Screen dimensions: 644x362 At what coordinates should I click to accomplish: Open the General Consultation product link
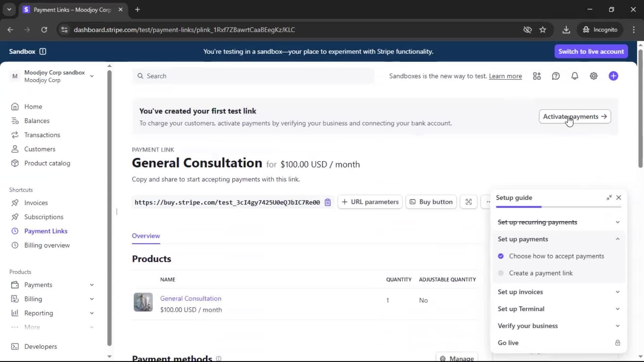[x=191, y=298]
